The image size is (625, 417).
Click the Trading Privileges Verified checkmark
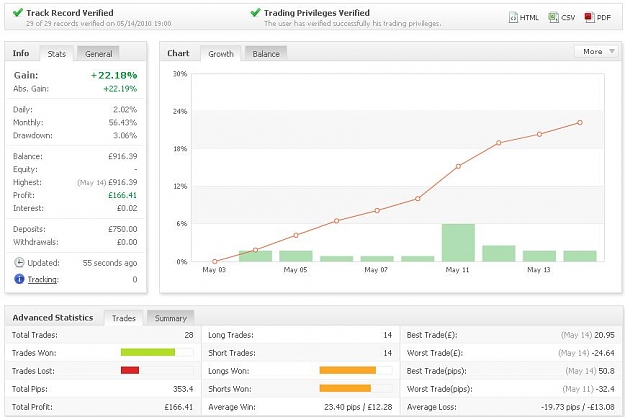[x=256, y=12]
